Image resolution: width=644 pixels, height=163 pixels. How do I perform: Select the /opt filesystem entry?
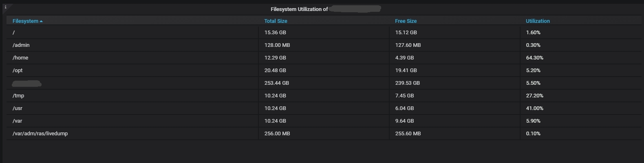pos(18,70)
